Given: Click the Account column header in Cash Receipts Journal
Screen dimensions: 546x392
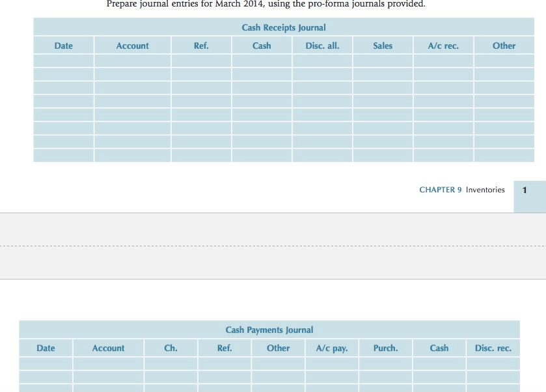Looking at the screenshot, I should click(x=132, y=46).
